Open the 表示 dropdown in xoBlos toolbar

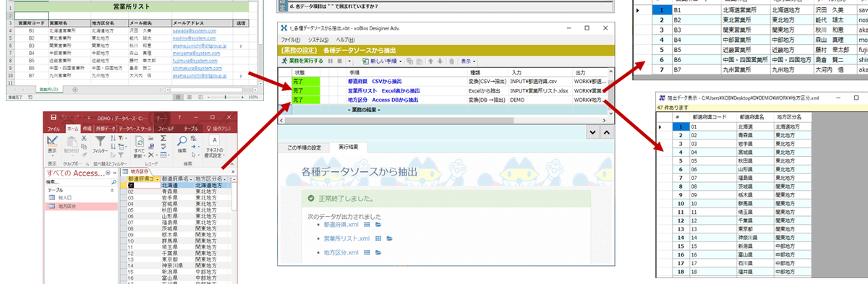[468, 61]
